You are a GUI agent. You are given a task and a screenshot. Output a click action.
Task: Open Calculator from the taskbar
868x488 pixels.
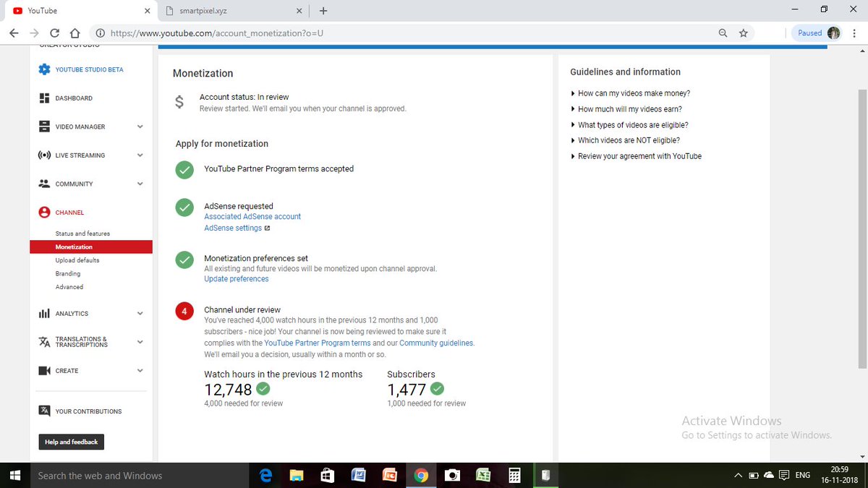coord(514,476)
